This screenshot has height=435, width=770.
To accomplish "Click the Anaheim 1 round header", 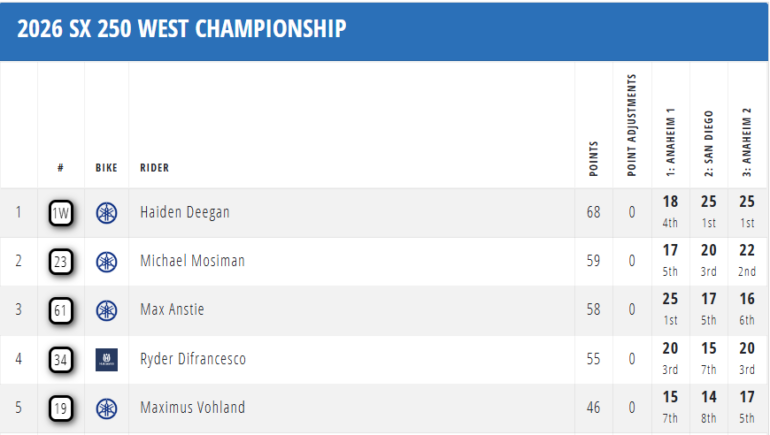I will [670, 143].
